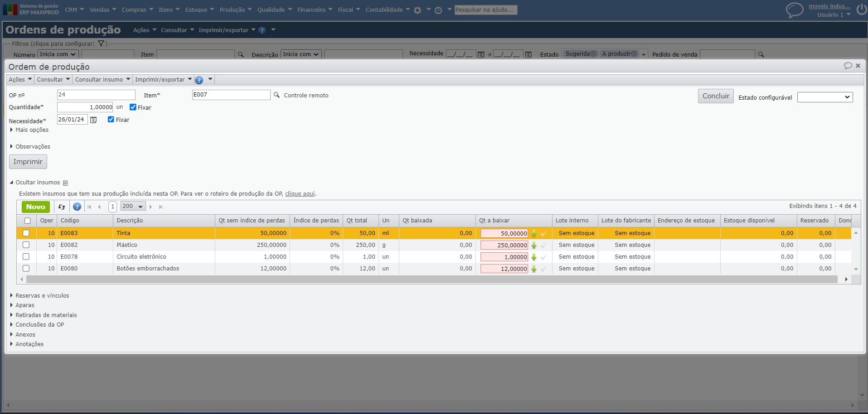Click horizontal scrollbar of insumos grid

432,279
